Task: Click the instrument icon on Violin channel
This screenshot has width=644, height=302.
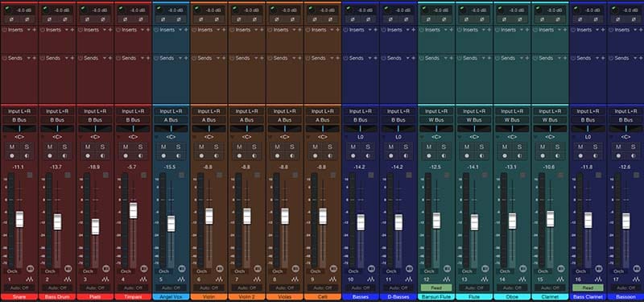Action: (219, 279)
